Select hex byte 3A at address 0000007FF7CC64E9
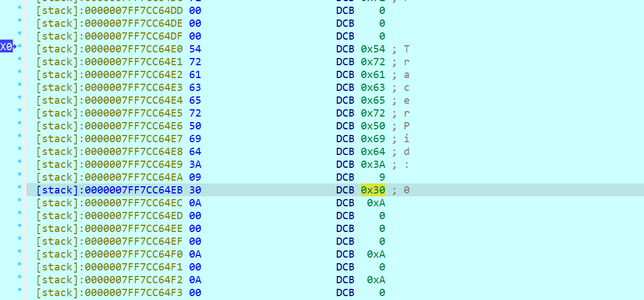Screen dimensions: 644x300 pos(195,164)
